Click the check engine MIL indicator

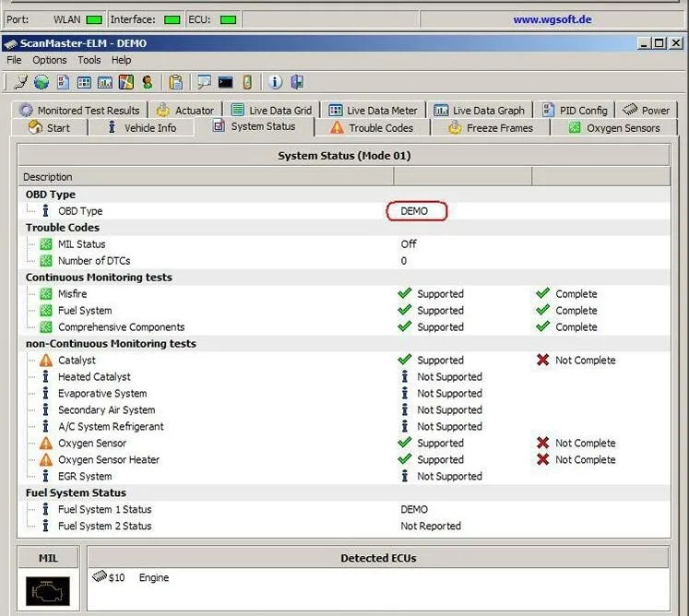[x=47, y=591]
